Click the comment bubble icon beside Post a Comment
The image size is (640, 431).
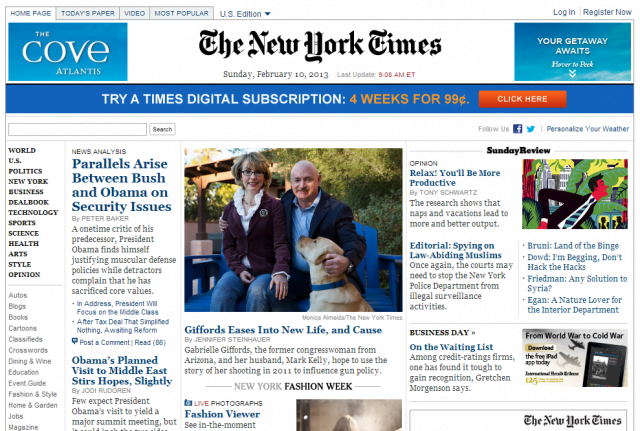pos(74,342)
